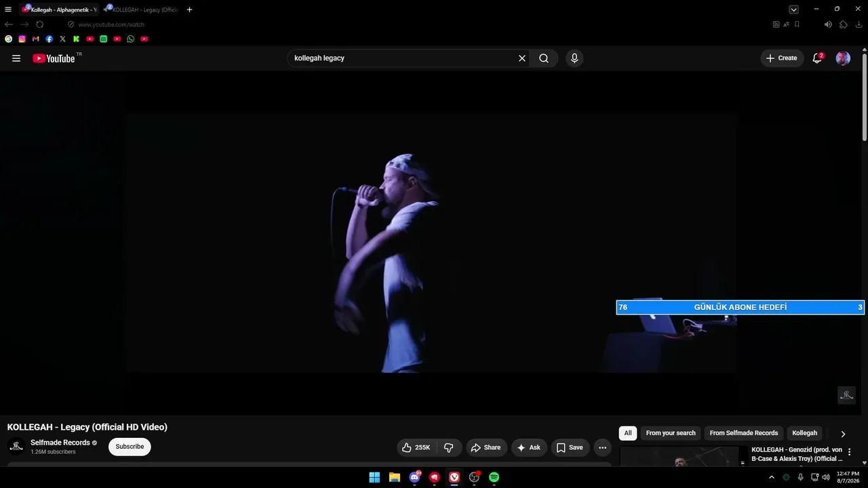
Task: Open the site tracker shield icon
Action: [x=71, y=24]
